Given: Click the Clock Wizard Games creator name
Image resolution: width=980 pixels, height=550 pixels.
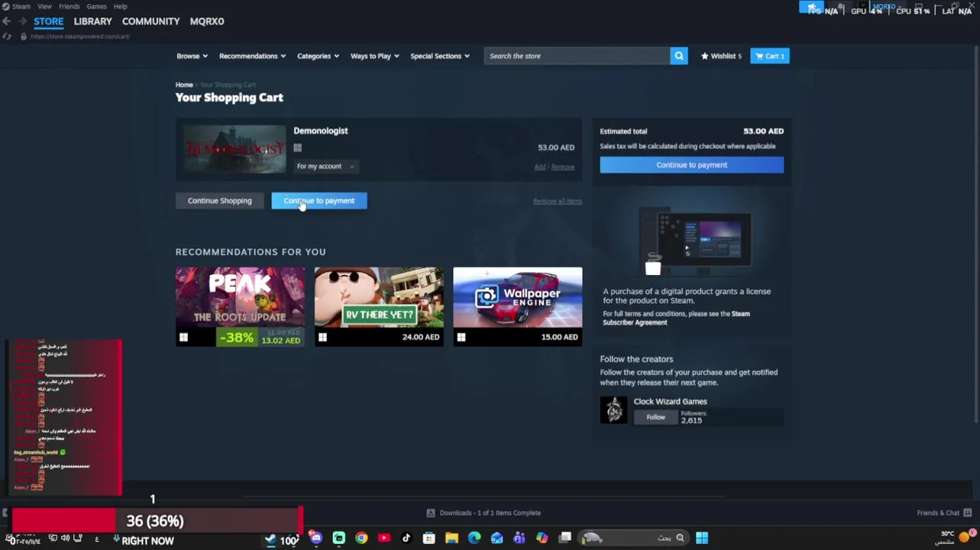Looking at the screenshot, I should (x=670, y=401).
